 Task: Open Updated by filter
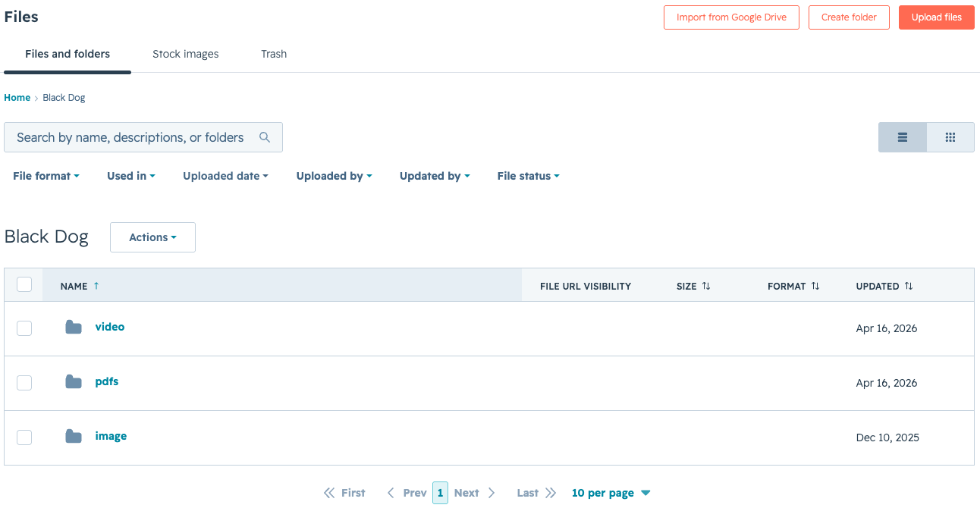(x=435, y=176)
